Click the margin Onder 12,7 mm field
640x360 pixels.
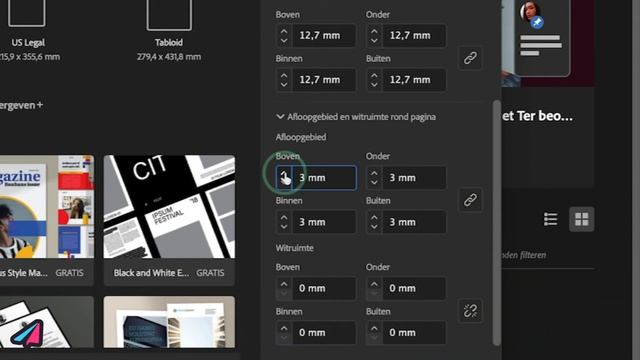pyautogui.click(x=414, y=36)
